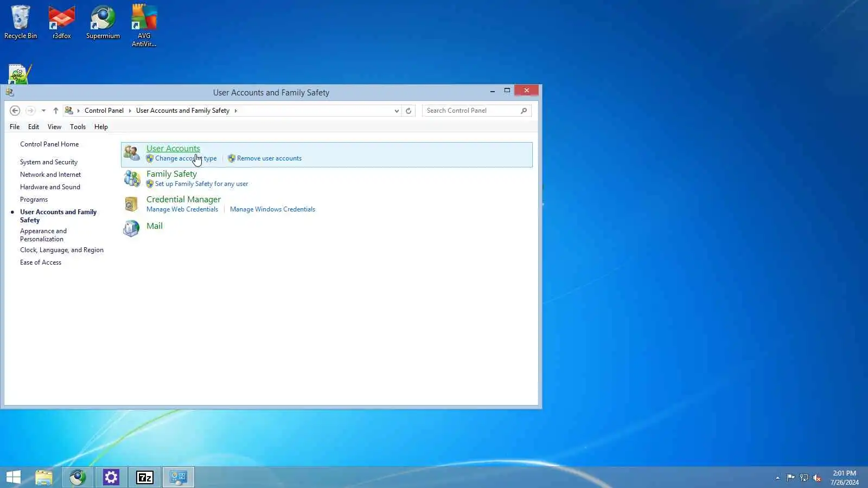The image size is (868, 488).
Task: Open the Action Center flag icon
Action: (x=790, y=478)
